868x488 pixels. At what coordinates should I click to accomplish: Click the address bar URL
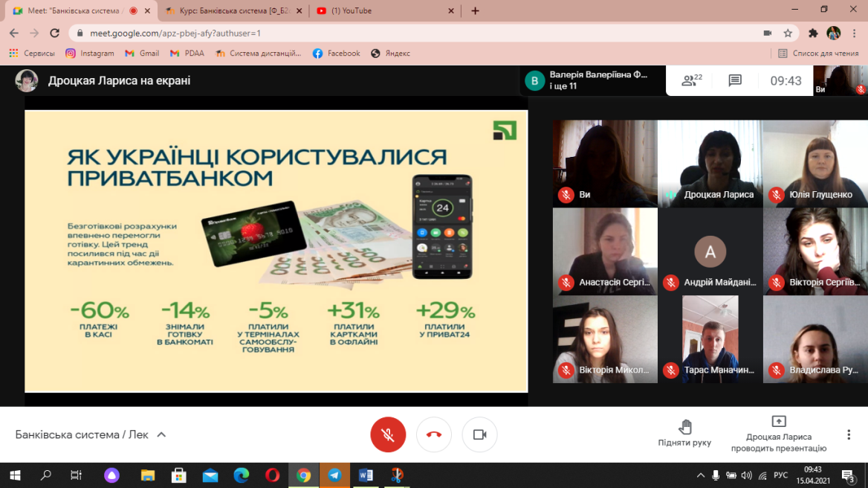pyautogui.click(x=175, y=33)
